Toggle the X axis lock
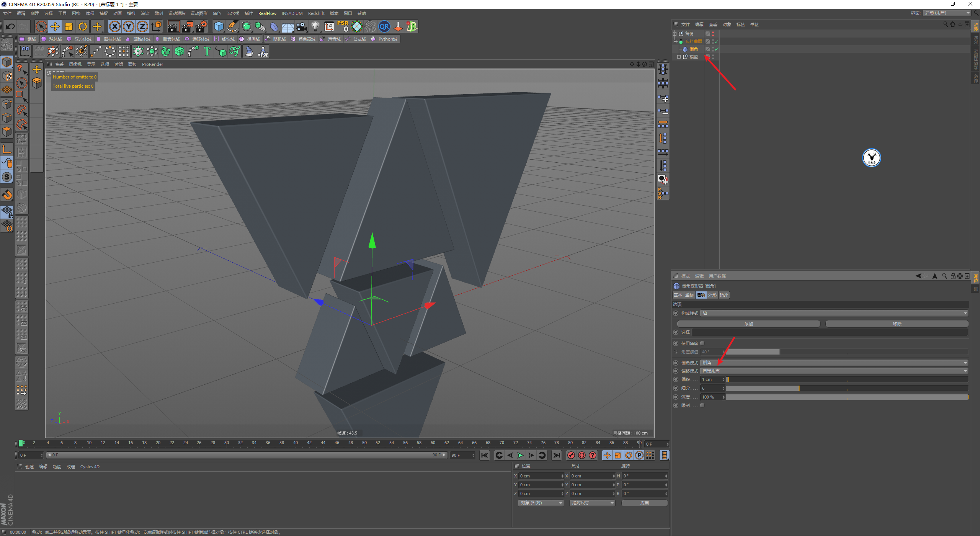Image resolution: width=980 pixels, height=536 pixels. pyautogui.click(x=114, y=26)
